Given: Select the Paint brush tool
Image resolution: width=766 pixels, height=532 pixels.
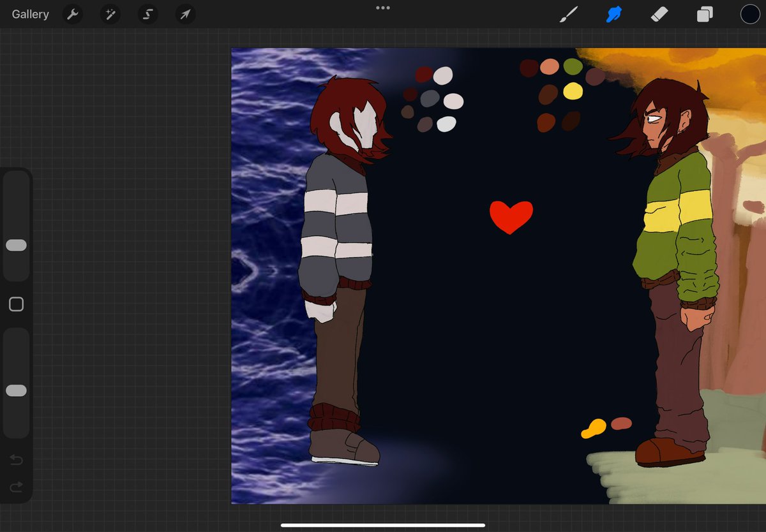Looking at the screenshot, I should click(x=568, y=14).
